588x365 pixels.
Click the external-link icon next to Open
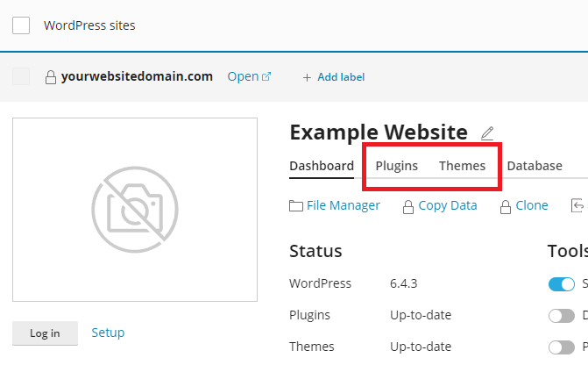[x=266, y=77]
